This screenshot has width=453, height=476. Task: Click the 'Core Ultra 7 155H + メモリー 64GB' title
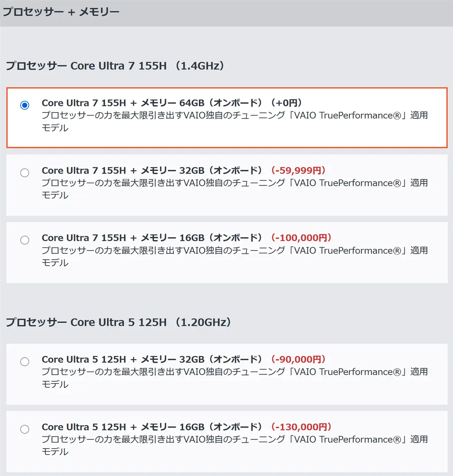tap(152, 103)
